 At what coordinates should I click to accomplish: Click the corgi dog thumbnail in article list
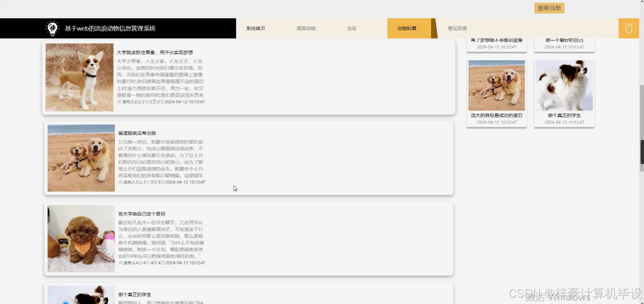pos(80,77)
